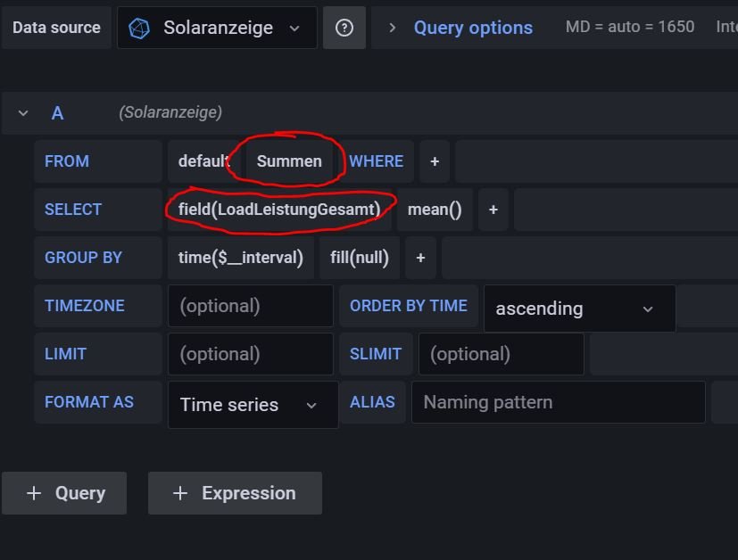Select the Summen measurement segment

point(289,161)
